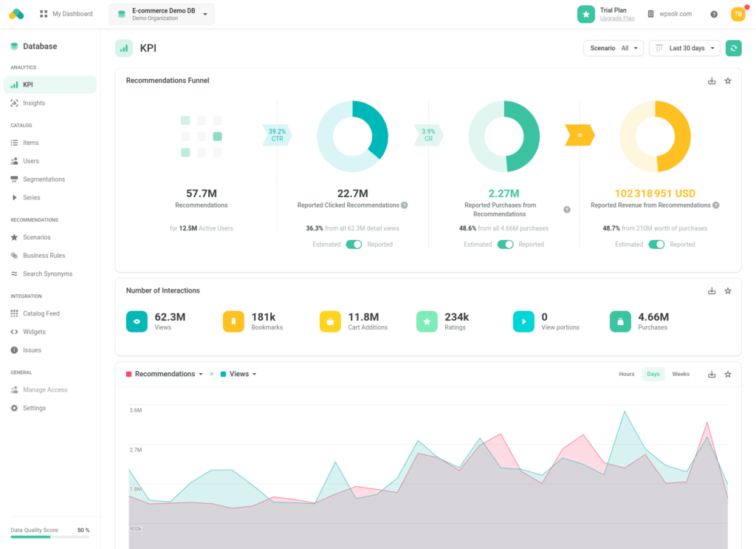Open the Scenario All dropdown
The width and height of the screenshot is (756, 549).
[x=614, y=48]
